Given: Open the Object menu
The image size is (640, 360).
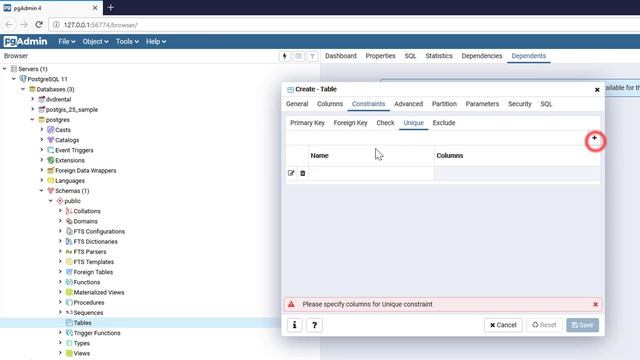Looking at the screenshot, I should click(x=96, y=42).
